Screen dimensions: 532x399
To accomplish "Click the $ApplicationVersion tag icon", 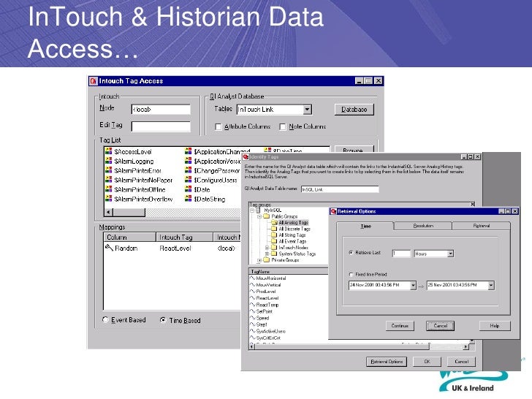I will click(189, 161).
